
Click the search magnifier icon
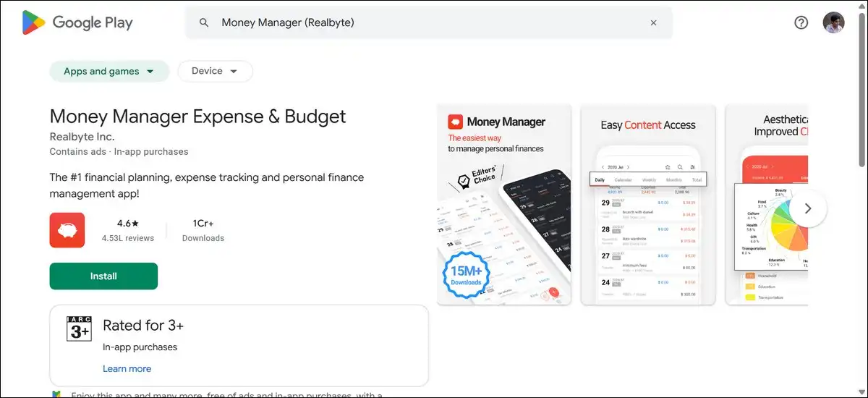[205, 22]
